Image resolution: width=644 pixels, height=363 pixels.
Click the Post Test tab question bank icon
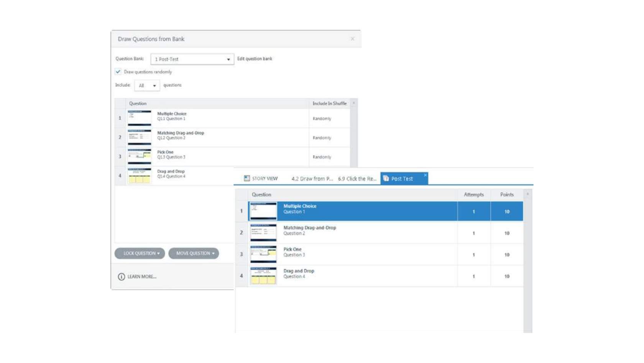pos(386,178)
